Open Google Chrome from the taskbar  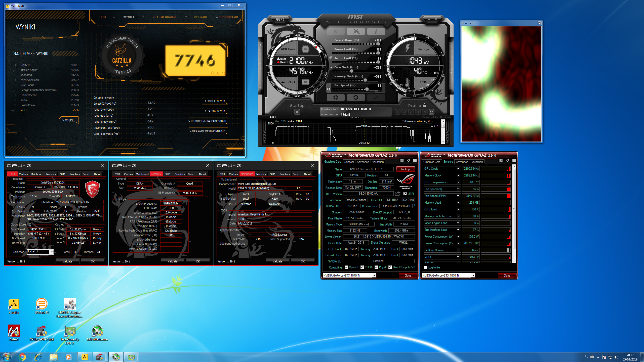pos(22,357)
